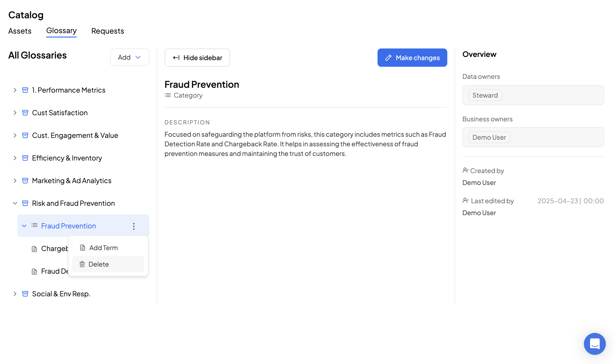
Task: Click the trash icon in the context menu
Action: tap(82, 264)
